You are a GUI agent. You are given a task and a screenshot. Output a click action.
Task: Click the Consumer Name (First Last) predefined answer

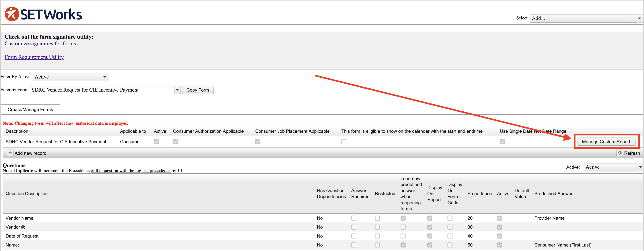[563, 245]
